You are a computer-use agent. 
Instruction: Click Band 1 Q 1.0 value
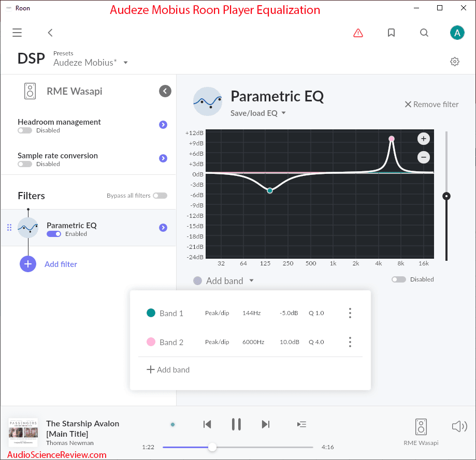tap(316, 313)
